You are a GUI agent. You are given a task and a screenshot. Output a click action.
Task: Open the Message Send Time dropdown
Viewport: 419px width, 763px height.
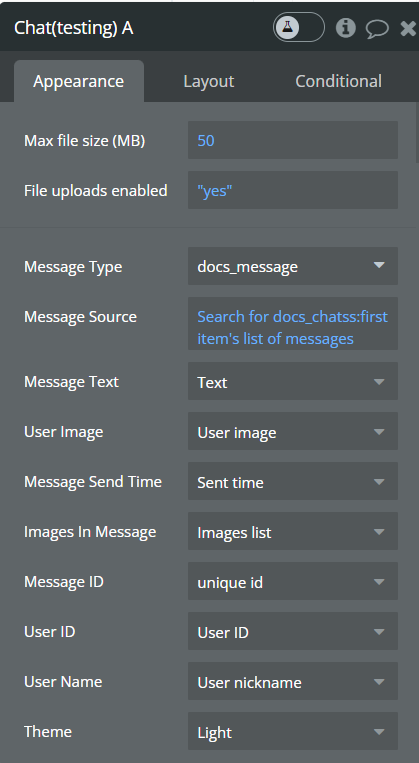pyautogui.click(x=293, y=482)
